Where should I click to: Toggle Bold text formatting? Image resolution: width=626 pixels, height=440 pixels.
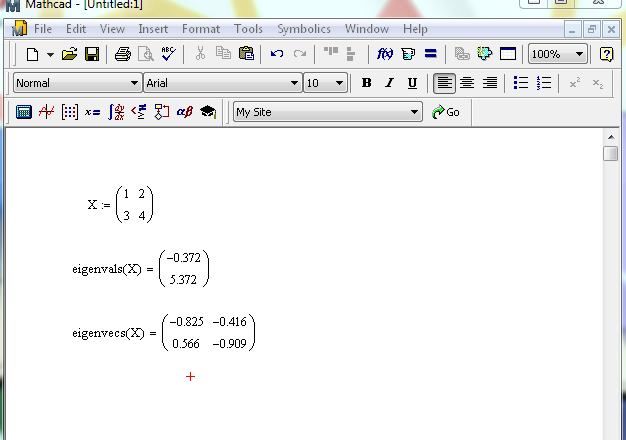pyautogui.click(x=366, y=83)
